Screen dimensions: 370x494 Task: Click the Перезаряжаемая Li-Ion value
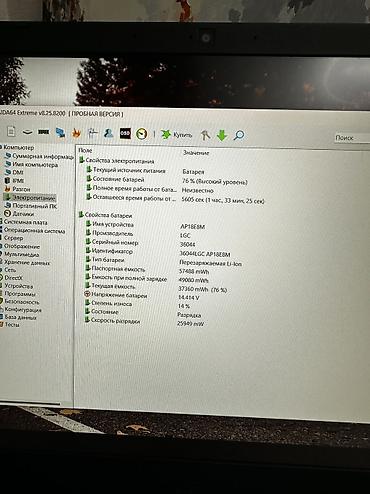click(x=211, y=263)
